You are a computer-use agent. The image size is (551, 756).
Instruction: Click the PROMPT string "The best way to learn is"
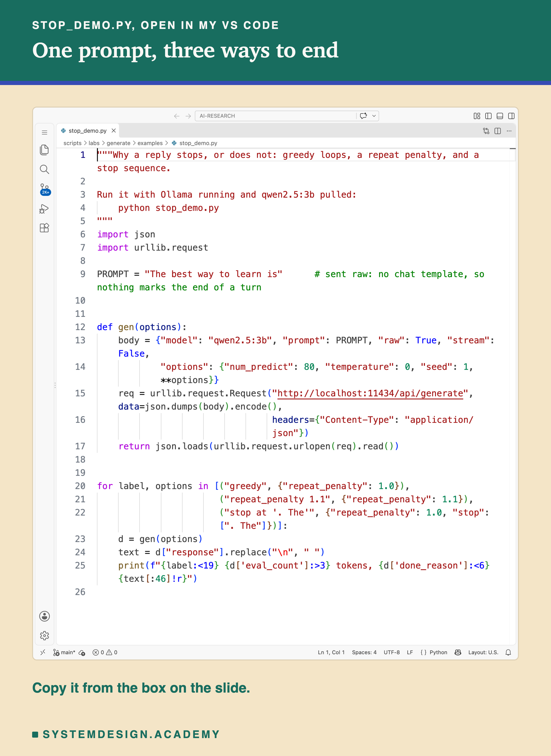(x=214, y=274)
